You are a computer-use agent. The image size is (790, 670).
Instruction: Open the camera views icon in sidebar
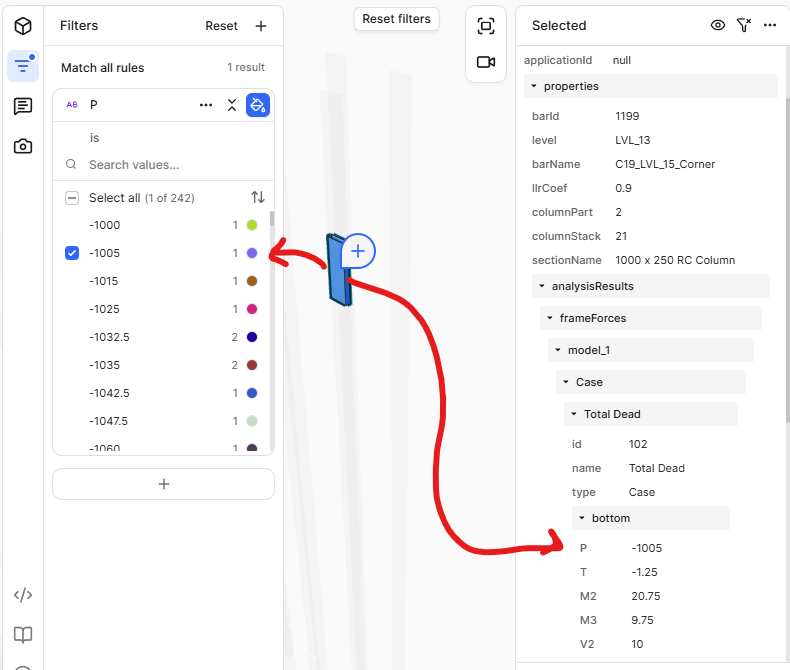pyautogui.click(x=22, y=146)
